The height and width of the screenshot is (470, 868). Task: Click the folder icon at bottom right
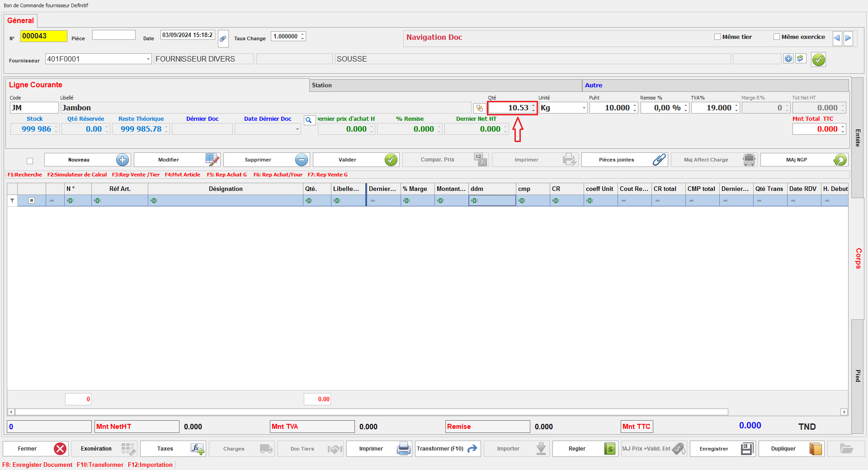pos(846,449)
